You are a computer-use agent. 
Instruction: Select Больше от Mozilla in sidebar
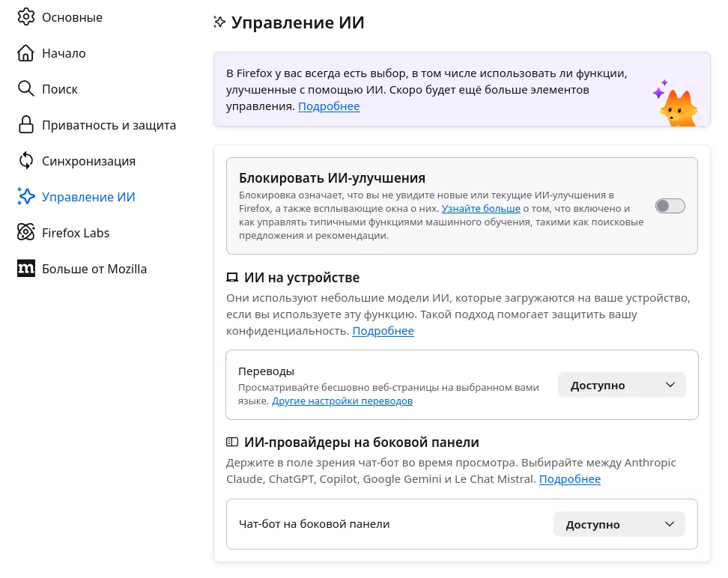pyautogui.click(x=94, y=269)
